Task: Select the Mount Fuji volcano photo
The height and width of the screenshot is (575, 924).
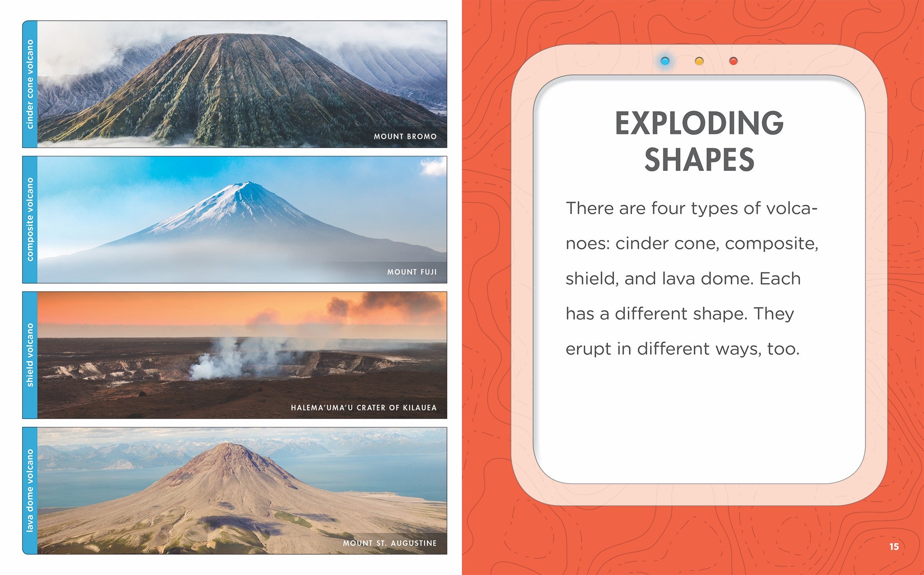Action: pyautogui.click(x=242, y=220)
